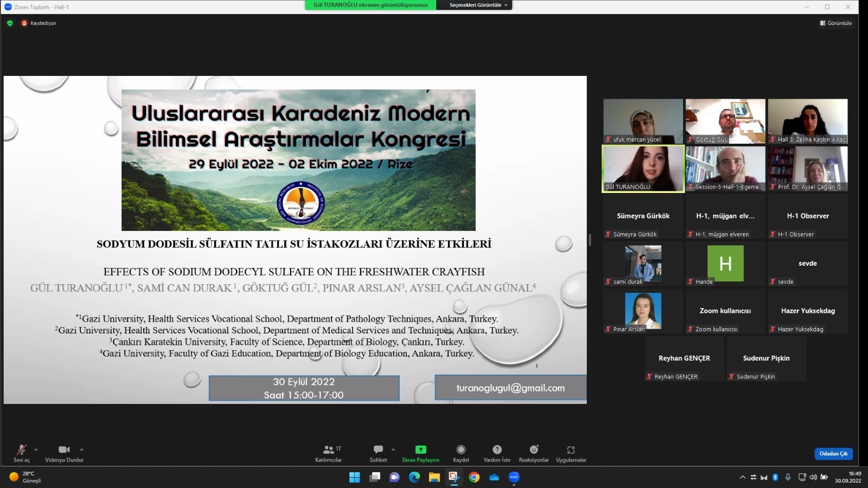The width and height of the screenshot is (868, 488).
Task: Expand video options arrow beside Videoyu Durdur
Action: click(x=81, y=450)
